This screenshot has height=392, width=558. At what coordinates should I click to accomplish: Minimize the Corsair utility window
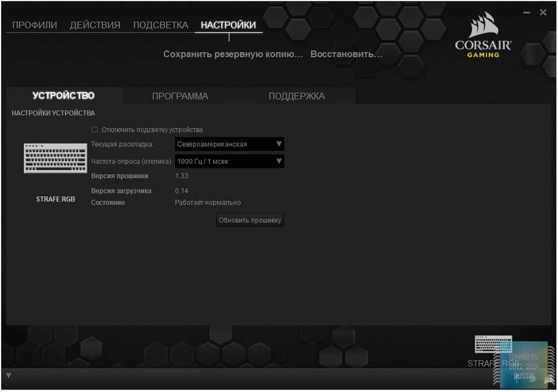point(526,12)
